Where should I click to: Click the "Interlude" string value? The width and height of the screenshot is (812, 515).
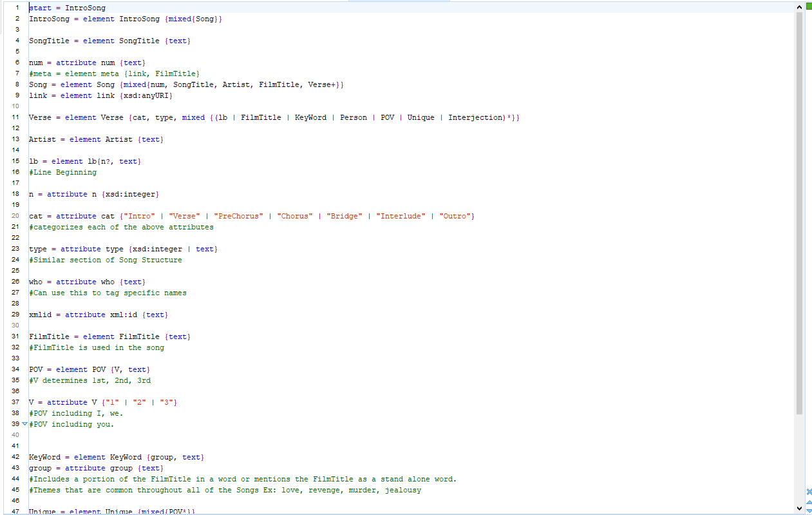pos(401,216)
